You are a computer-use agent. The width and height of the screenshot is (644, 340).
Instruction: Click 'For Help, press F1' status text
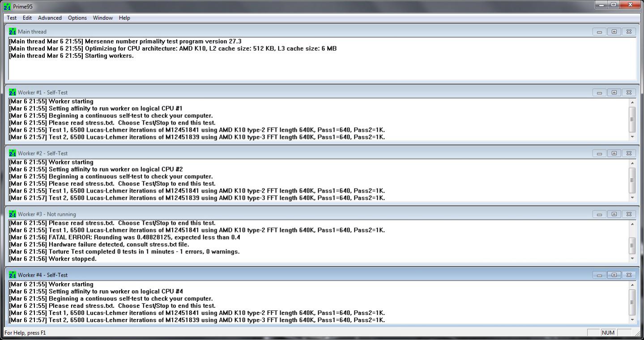[25, 333]
